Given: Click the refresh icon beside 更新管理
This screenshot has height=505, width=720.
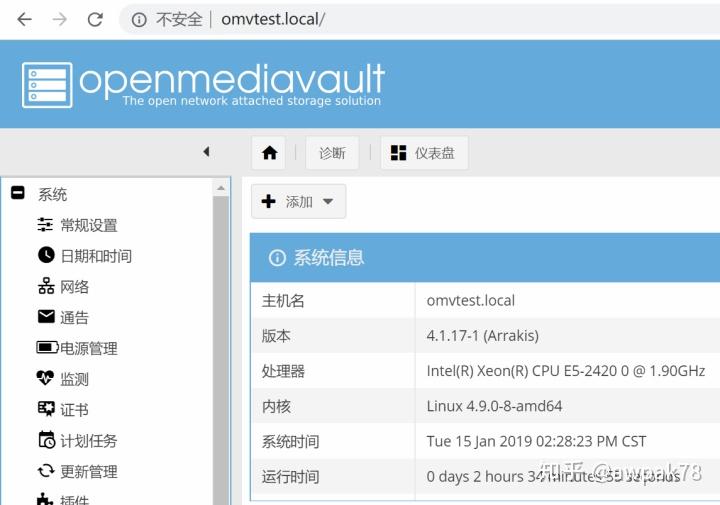Looking at the screenshot, I should point(46,471).
